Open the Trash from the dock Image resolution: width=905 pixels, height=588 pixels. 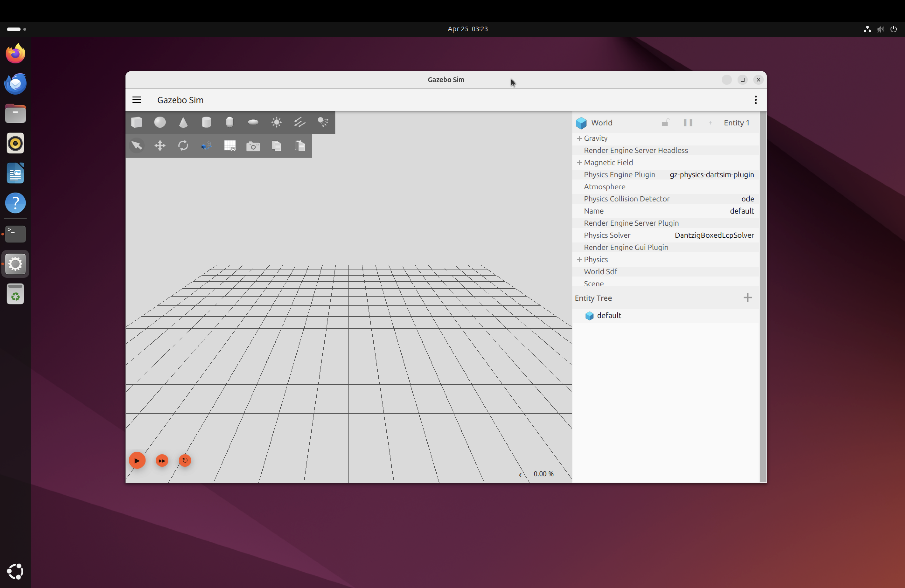coord(15,294)
